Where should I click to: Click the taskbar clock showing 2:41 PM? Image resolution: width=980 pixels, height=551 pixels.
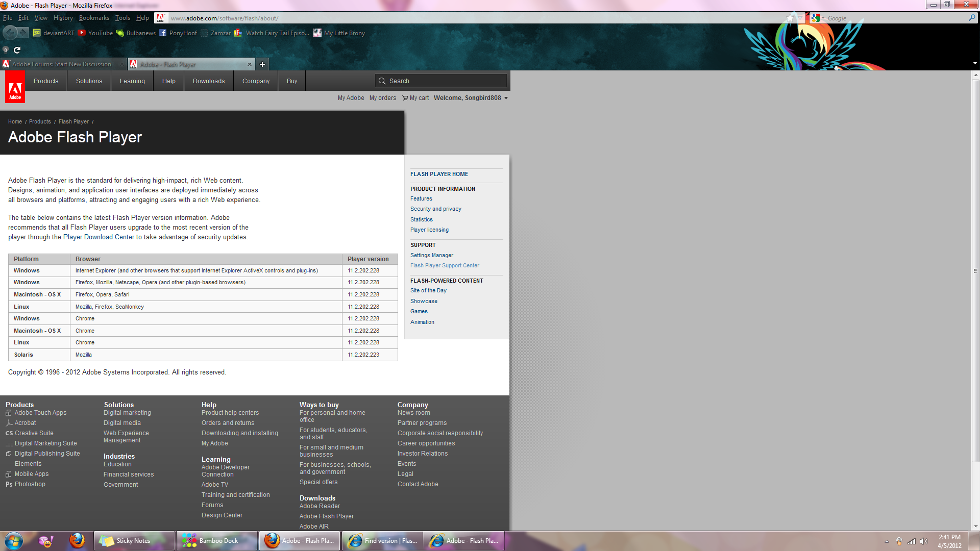click(949, 541)
